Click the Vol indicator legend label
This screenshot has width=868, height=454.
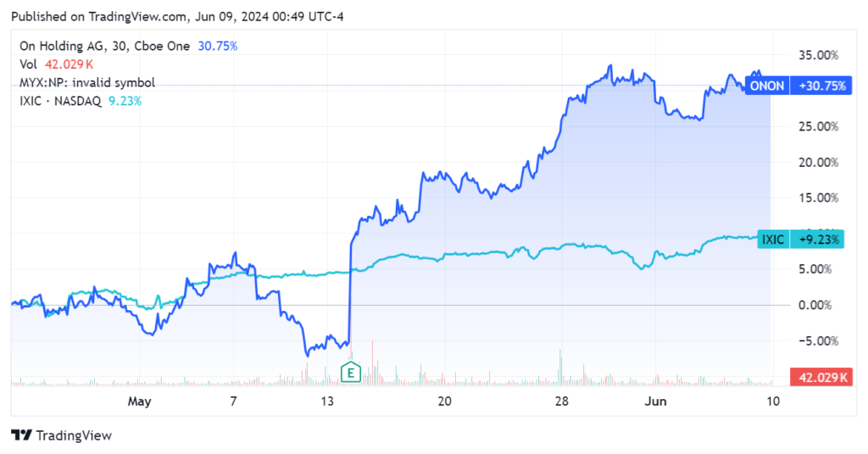coord(27,64)
